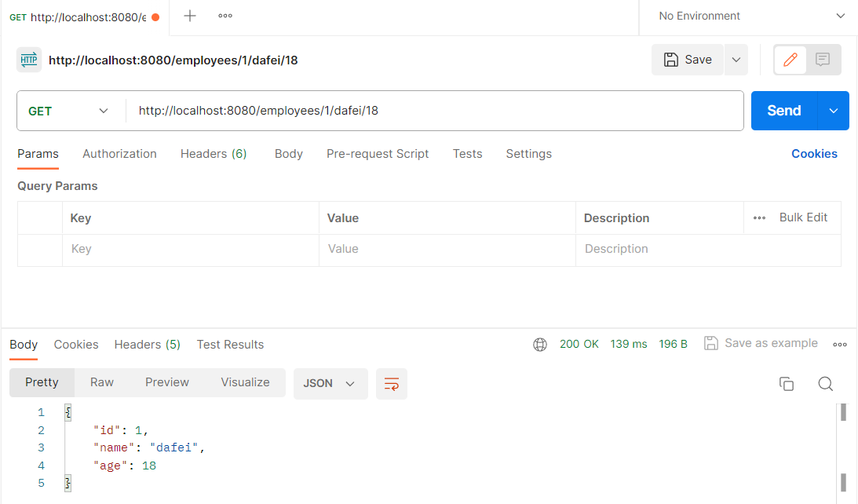
Task: Click the Save button
Action: pos(688,60)
